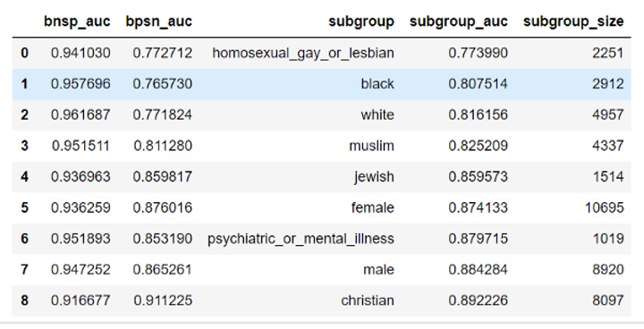
Task: Click row index 8
Action: pos(24,300)
